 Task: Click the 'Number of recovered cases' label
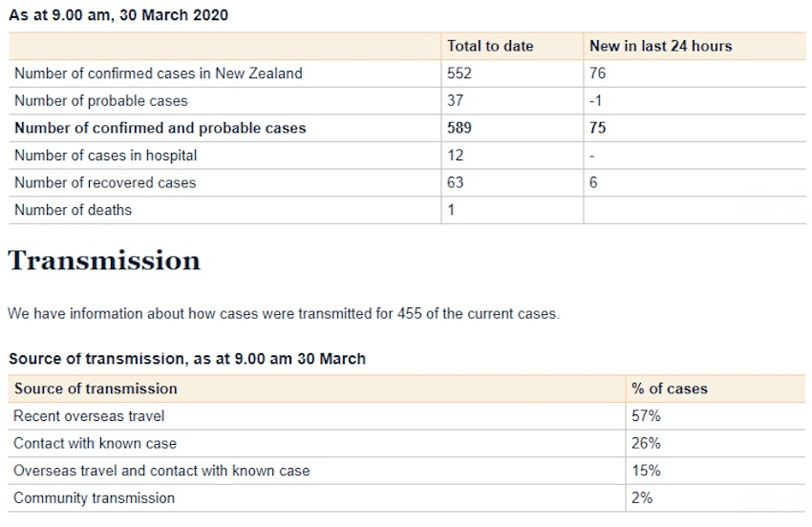(x=104, y=182)
